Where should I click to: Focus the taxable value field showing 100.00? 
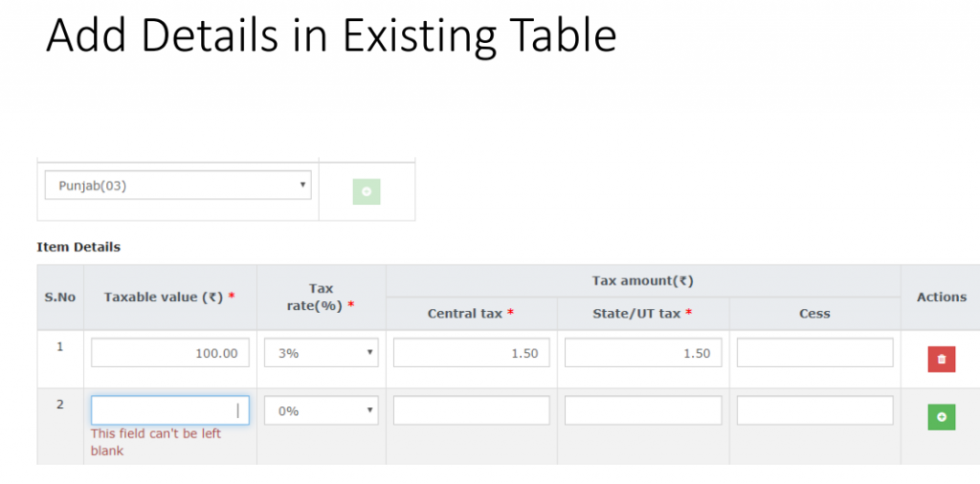(170, 353)
